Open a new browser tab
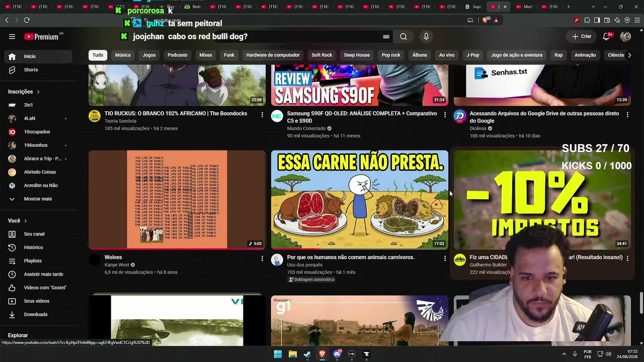The image size is (644, 362). pyautogui.click(x=569, y=7)
